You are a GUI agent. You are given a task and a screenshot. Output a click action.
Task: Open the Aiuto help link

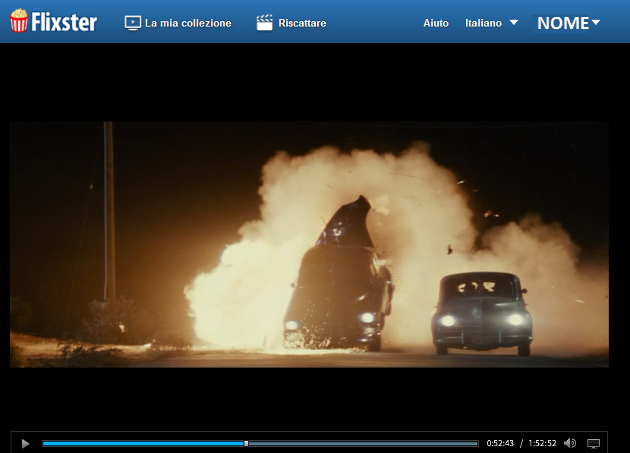coord(436,23)
